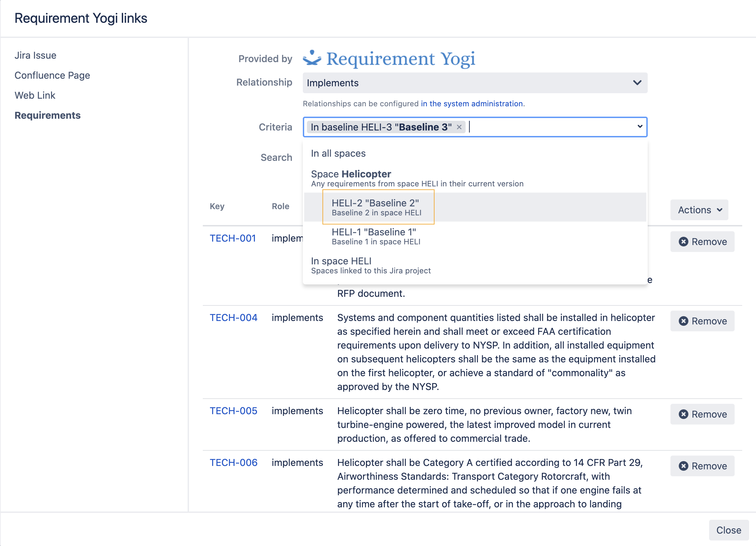The image size is (756, 546).
Task: Switch to Confluence Page link type
Action: 52,75
